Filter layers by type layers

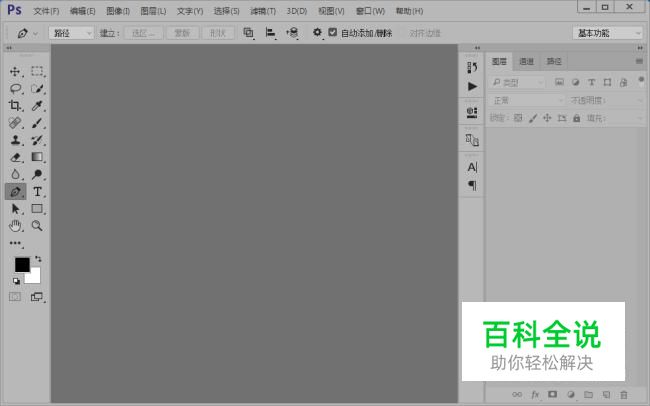point(592,82)
